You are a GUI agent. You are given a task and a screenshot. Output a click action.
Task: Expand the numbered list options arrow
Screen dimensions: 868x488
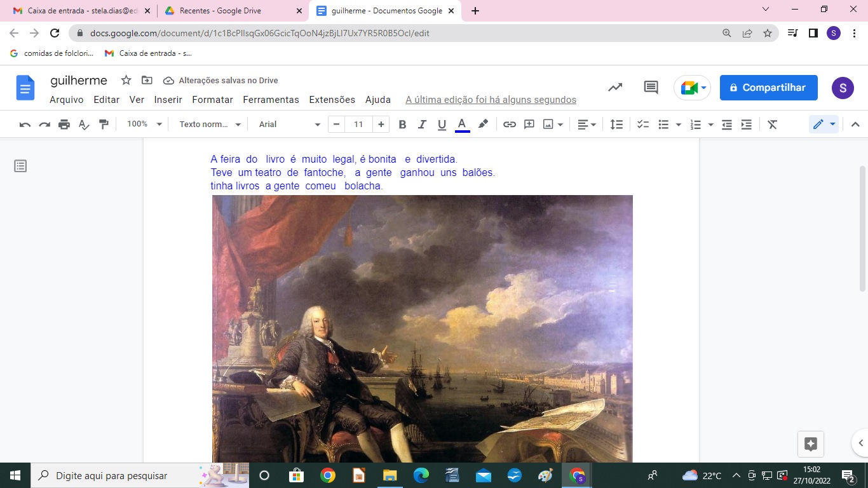[711, 125]
